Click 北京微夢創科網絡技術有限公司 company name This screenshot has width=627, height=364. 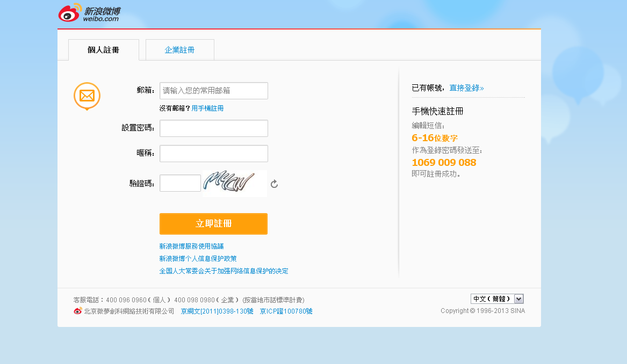click(x=129, y=311)
